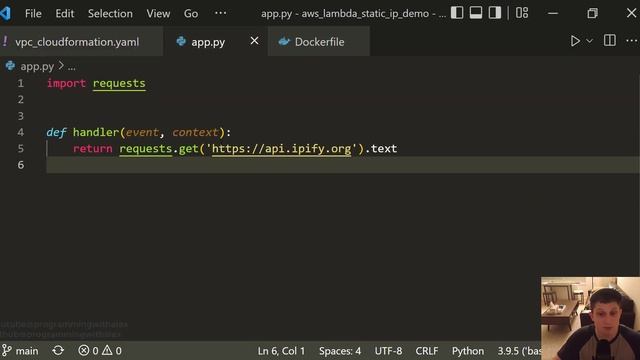Viewport: 640px width, 360px height.
Task: Open the File menu
Action: 33,13
